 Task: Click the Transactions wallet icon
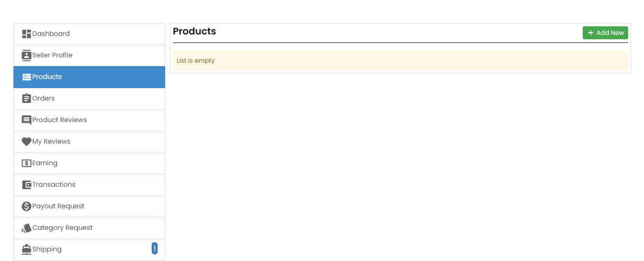pyautogui.click(x=26, y=185)
